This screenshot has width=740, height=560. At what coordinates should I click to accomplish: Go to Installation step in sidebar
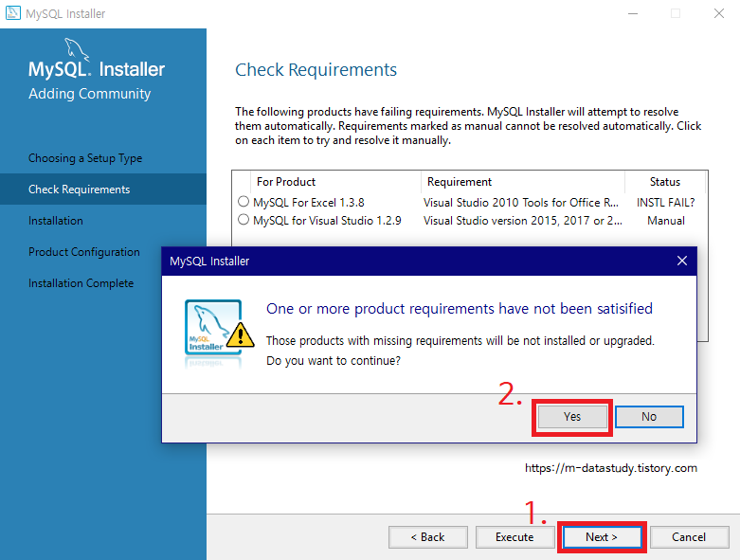56,221
